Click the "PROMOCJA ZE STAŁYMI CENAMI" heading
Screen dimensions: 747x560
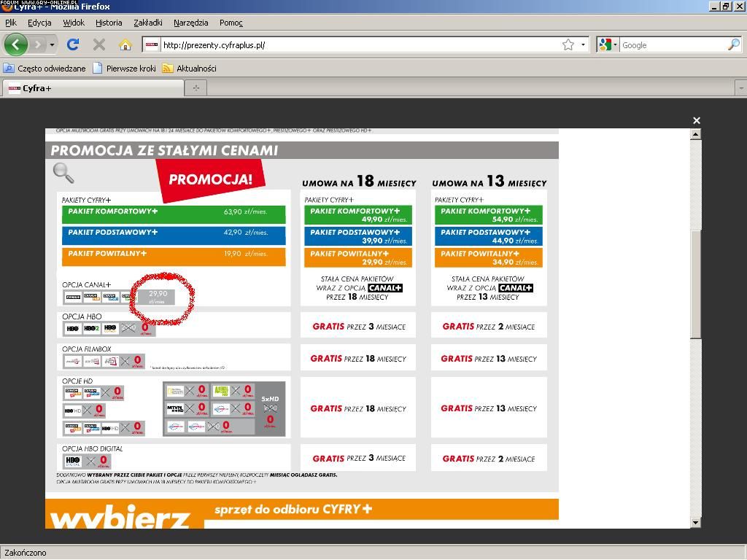[164, 150]
